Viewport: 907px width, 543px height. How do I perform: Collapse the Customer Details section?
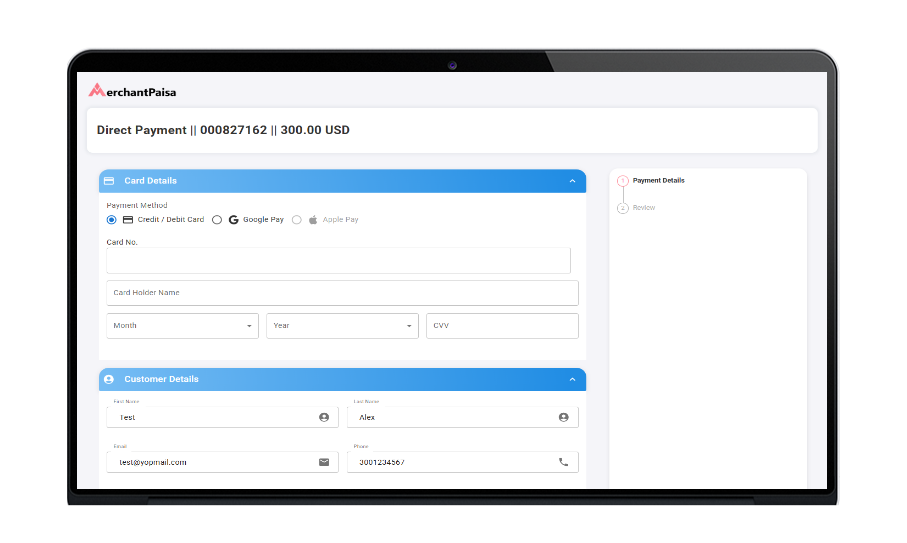[x=572, y=380]
